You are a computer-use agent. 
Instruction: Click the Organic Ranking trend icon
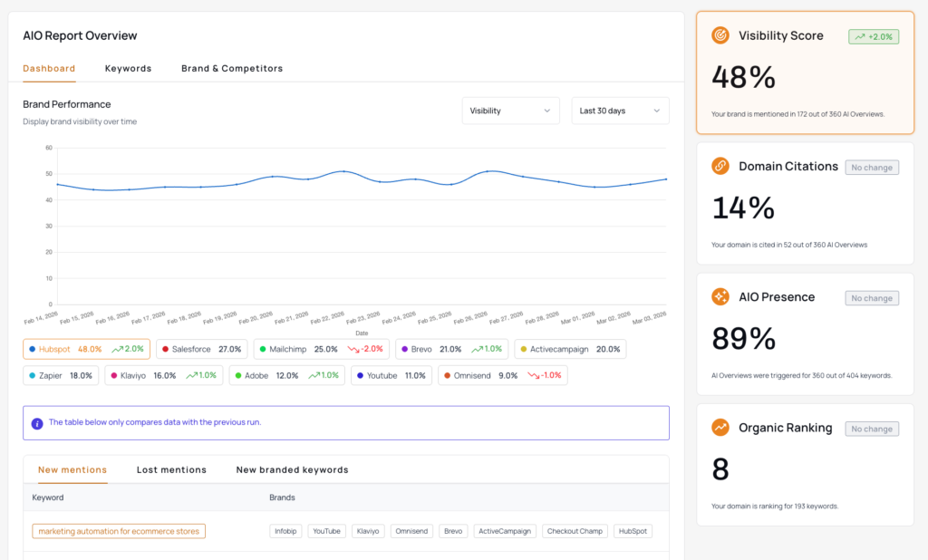[720, 427]
